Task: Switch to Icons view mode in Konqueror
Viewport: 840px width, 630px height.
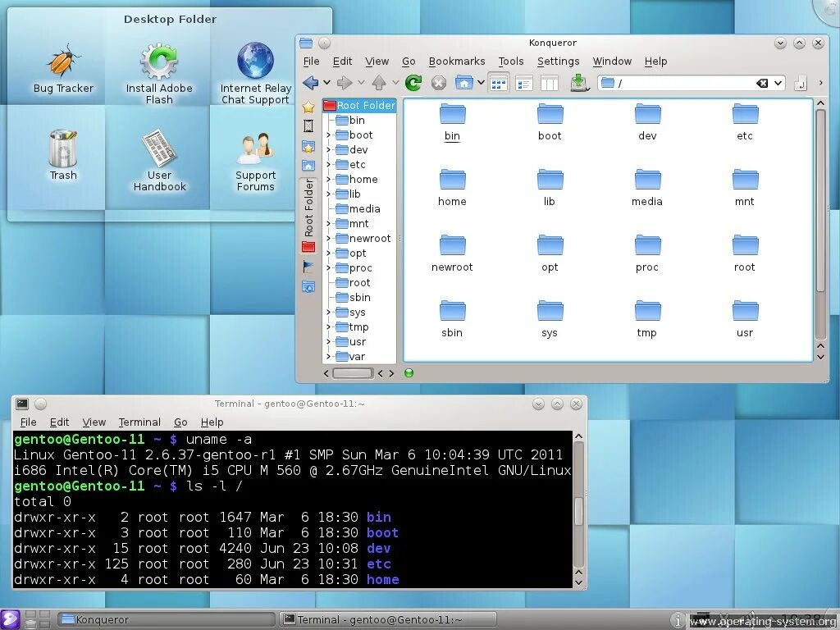Action: [x=498, y=84]
